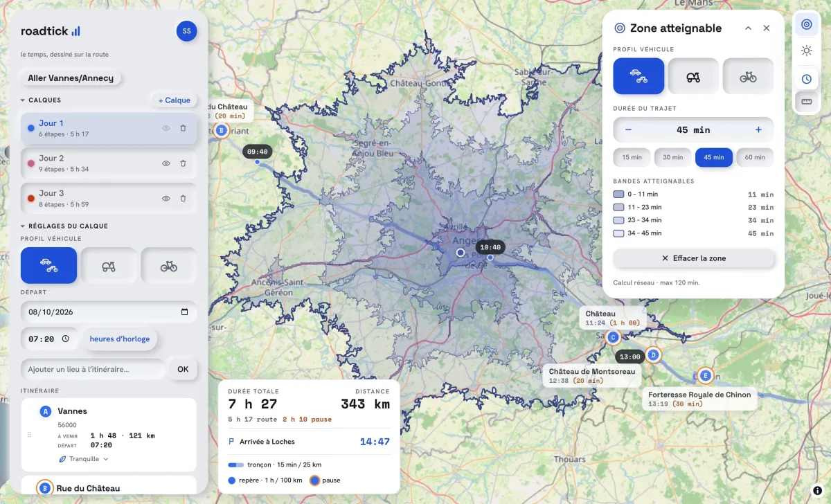Increase trip duration with plus button
This screenshot has width=831, height=504.
pos(758,129)
